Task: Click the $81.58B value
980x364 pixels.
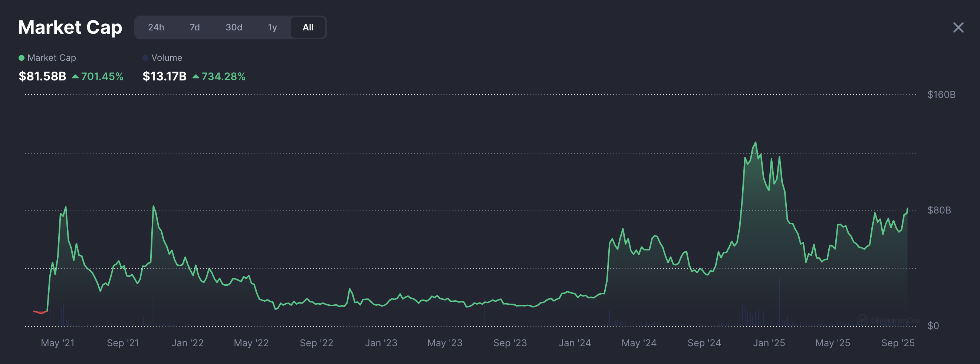Action: pos(43,76)
